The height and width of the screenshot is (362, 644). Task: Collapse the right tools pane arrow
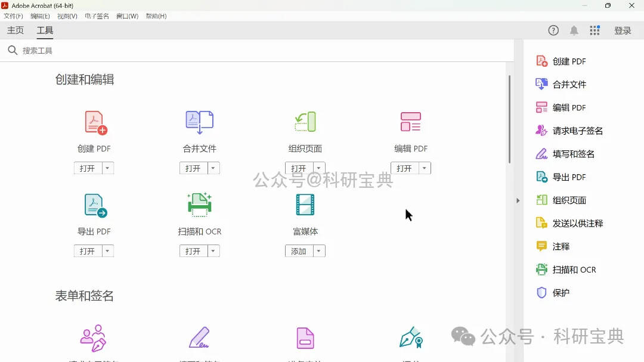click(x=518, y=200)
